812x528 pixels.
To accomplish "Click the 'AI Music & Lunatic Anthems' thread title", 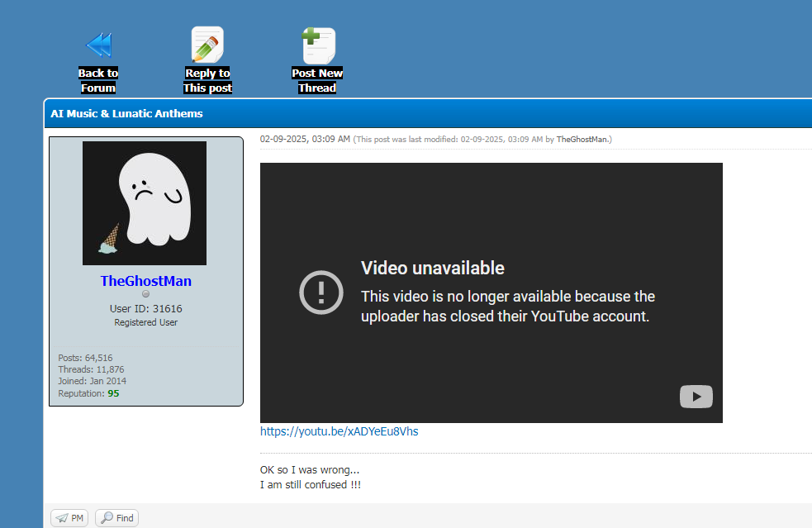I will click(126, 113).
